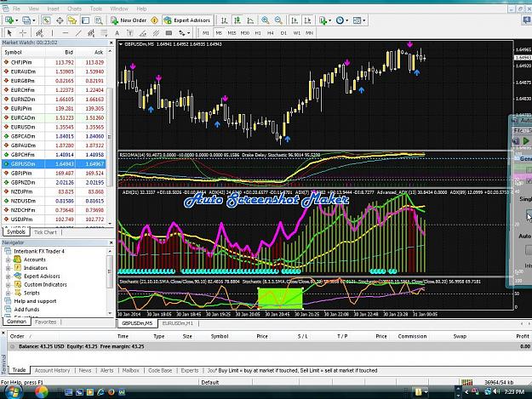
Task: Click the Zoom In magnifier icon
Action: point(265,20)
